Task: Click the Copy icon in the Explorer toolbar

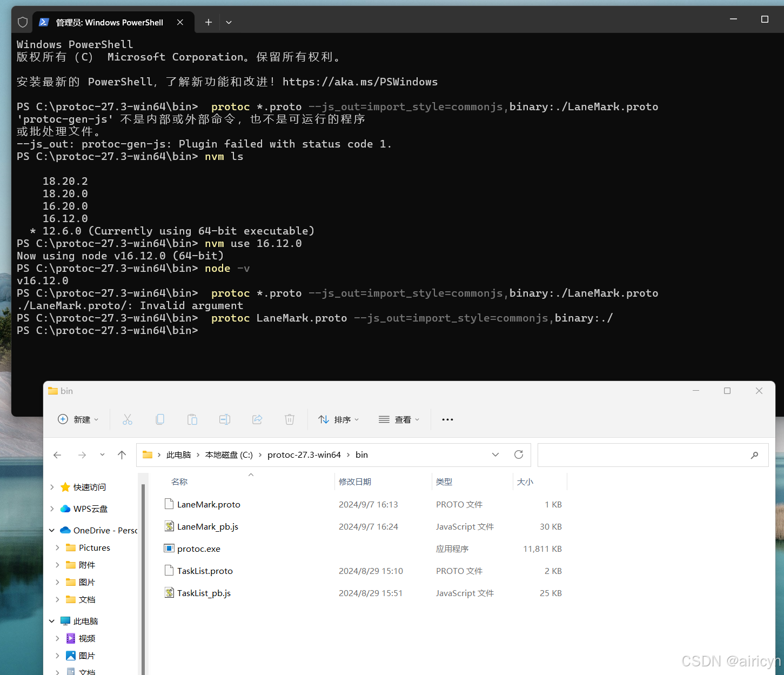Action: click(x=160, y=419)
